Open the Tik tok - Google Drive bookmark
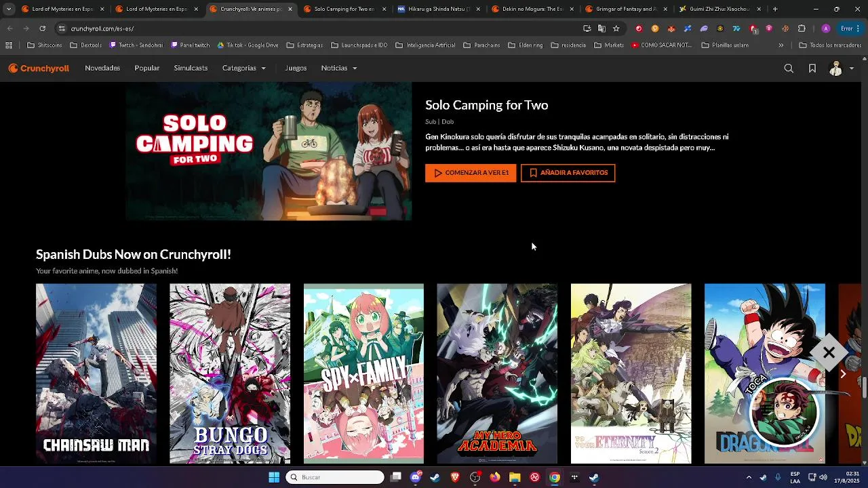The width and height of the screenshot is (868, 488). pos(248,45)
